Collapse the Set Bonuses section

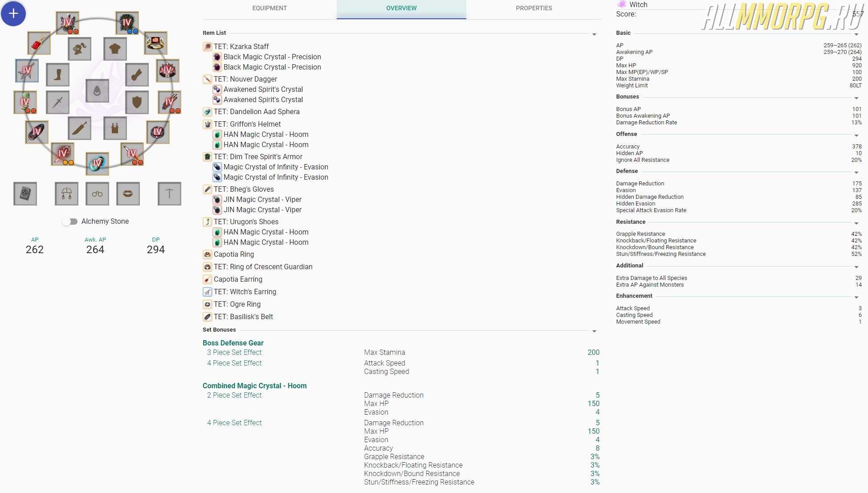594,331
